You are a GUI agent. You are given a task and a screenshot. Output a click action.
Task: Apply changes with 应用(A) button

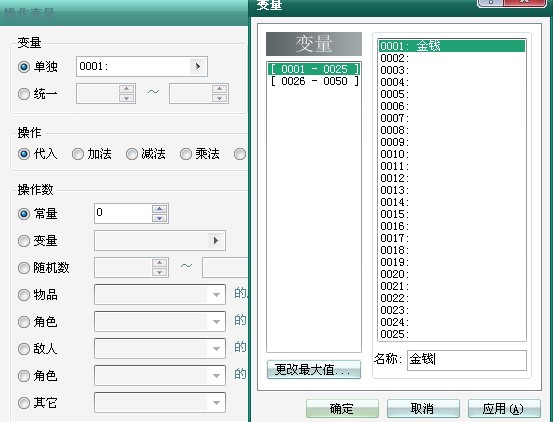504,408
